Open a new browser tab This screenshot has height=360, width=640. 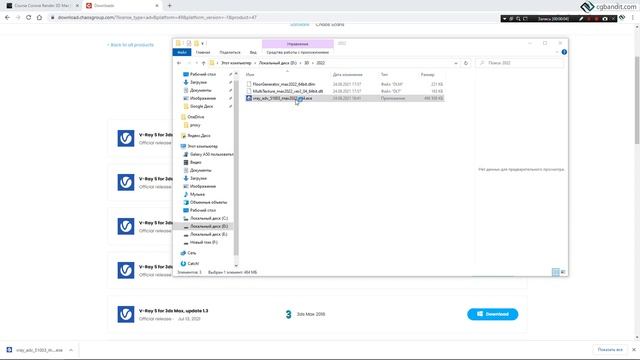coord(170,6)
